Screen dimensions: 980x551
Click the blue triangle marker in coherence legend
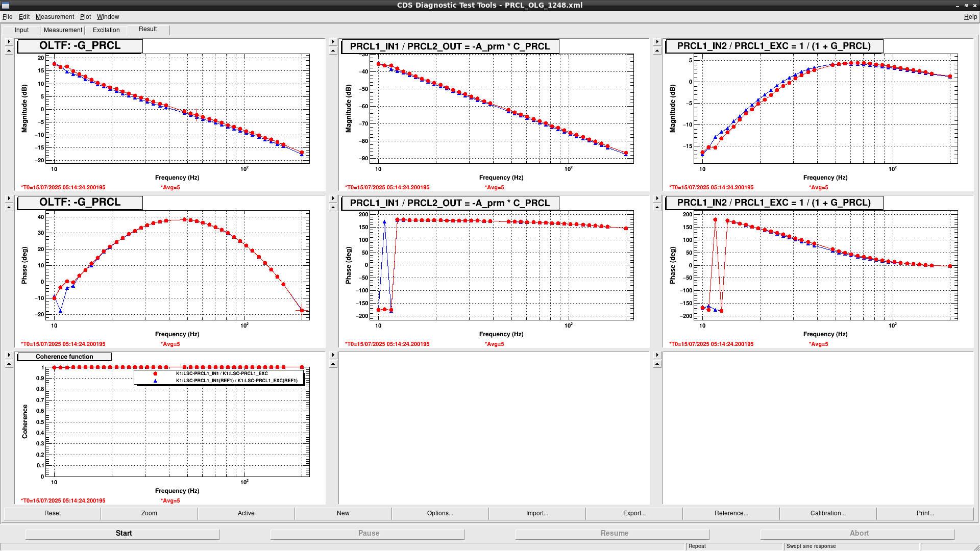[x=155, y=381]
